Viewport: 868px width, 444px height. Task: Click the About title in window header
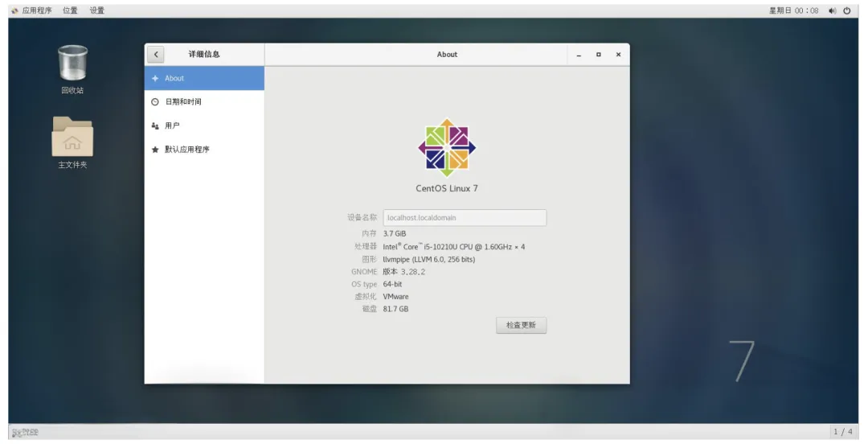tap(447, 55)
